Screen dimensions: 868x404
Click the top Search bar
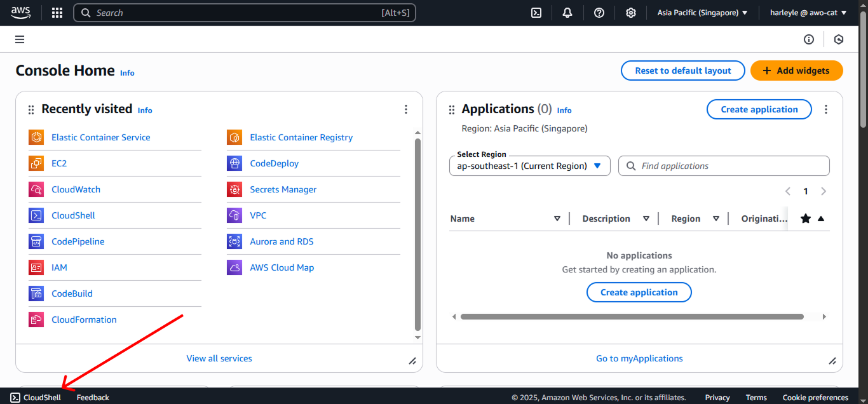coord(245,13)
